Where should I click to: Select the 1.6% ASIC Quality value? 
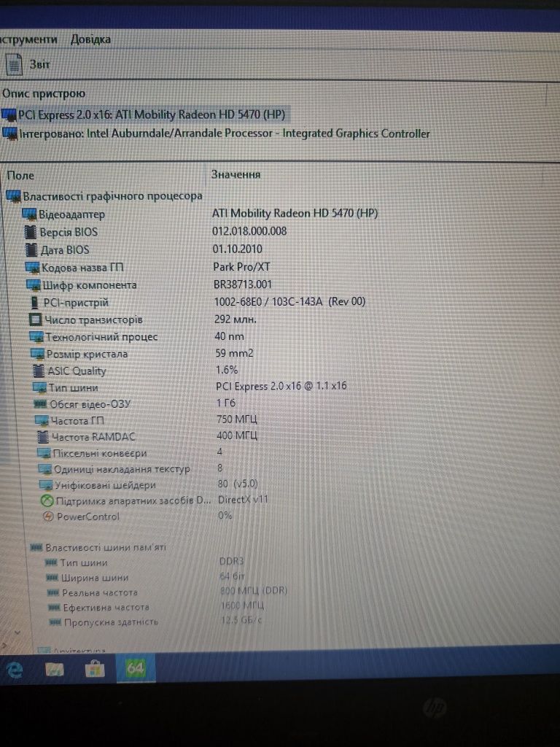tap(227, 370)
